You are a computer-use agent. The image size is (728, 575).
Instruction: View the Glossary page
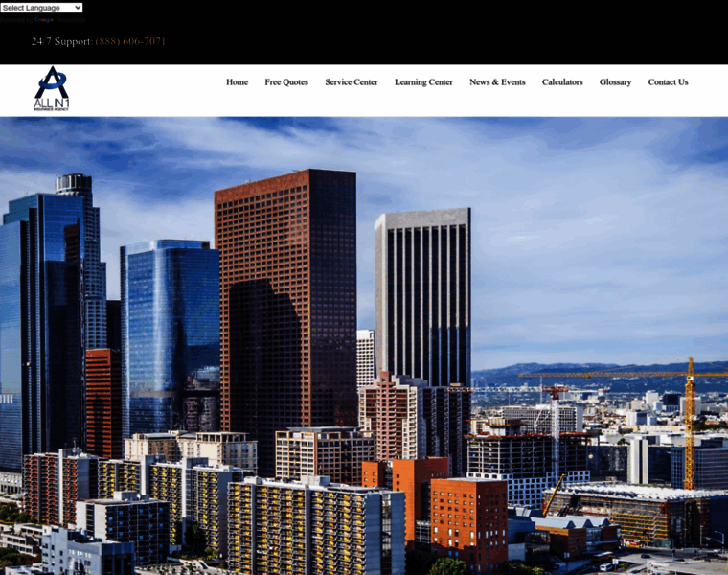[615, 82]
